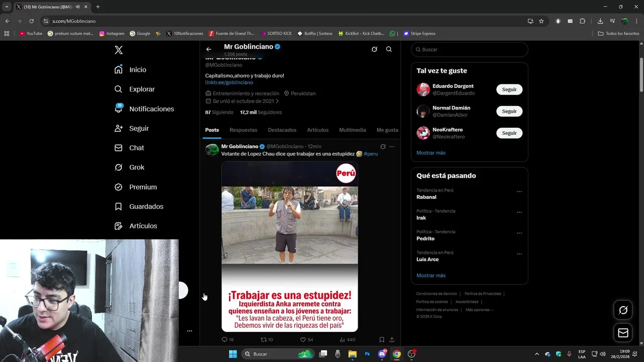Image resolution: width=644 pixels, height=362 pixels.
Task: Open Artículos in the sidebar
Action: (135, 226)
